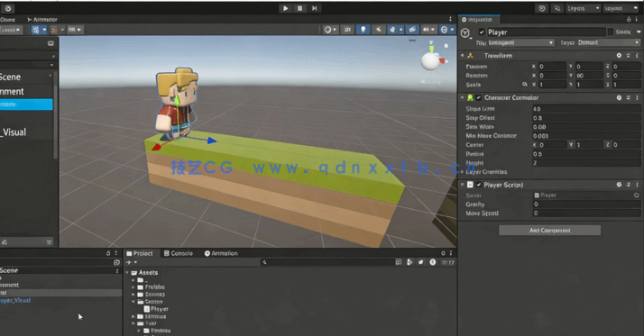Toggle hidden objects visibility in Scene toolbar
This screenshot has width=644, height=336.
pyautogui.click(x=412, y=30)
